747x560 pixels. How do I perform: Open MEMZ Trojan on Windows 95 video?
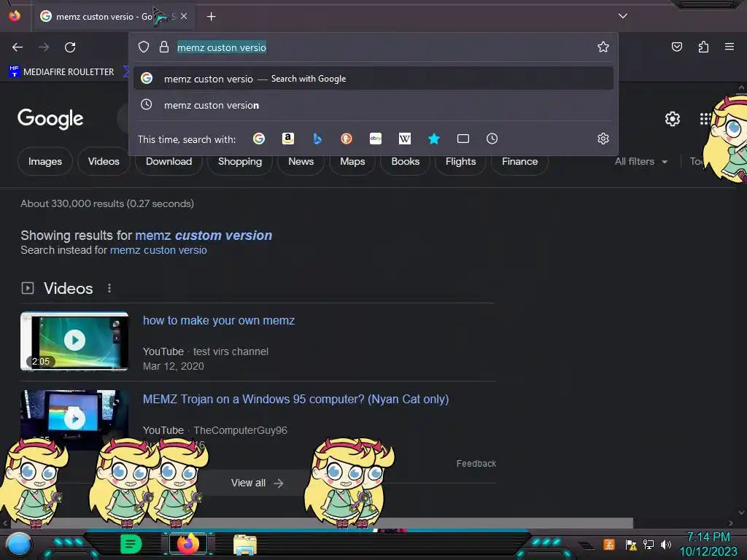click(x=296, y=399)
